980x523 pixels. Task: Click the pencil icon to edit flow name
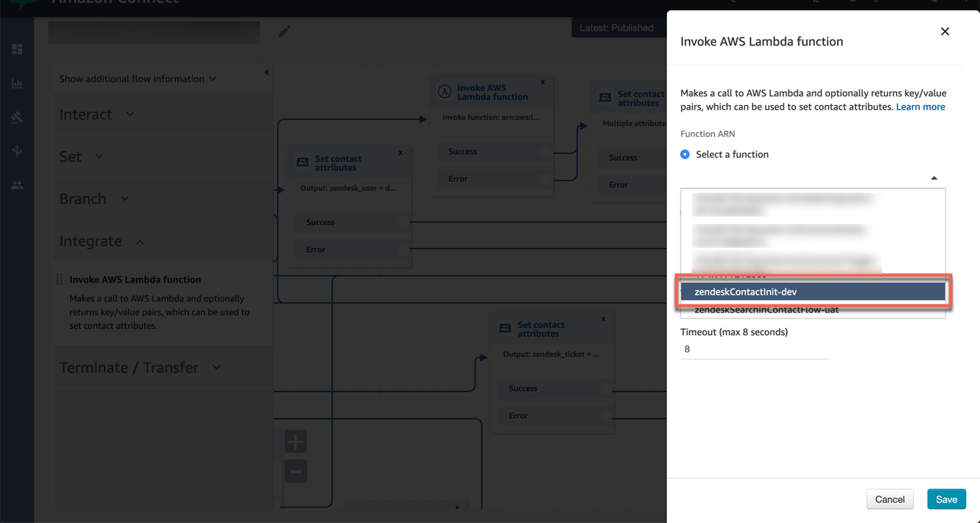[284, 31]
